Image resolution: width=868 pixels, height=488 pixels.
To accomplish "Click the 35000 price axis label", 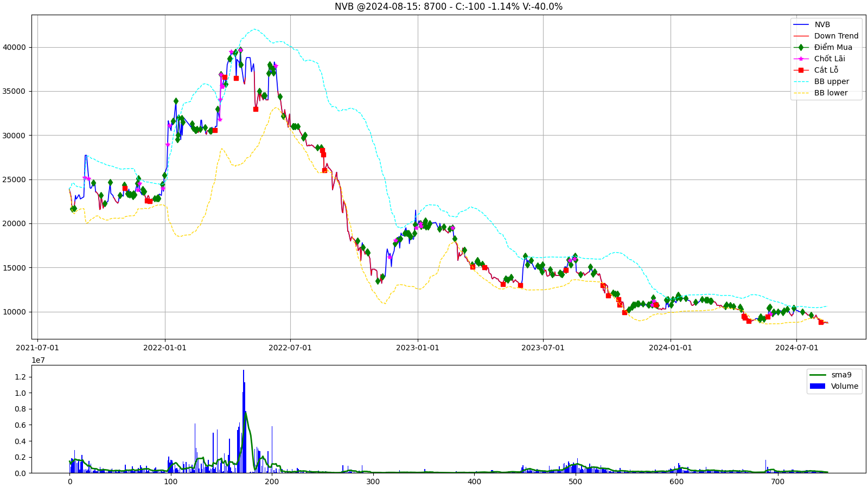I will pyautogui.click(x=14, y=91).
